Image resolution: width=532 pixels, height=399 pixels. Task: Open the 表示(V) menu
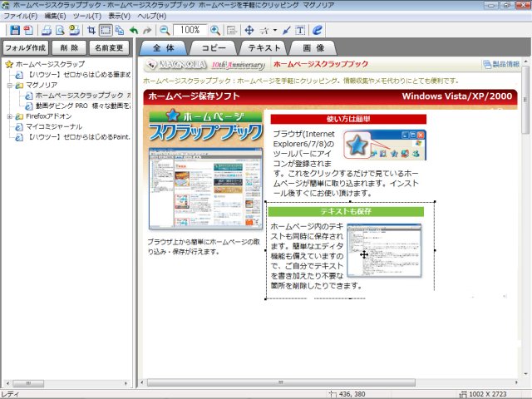(x=120, y=16)
